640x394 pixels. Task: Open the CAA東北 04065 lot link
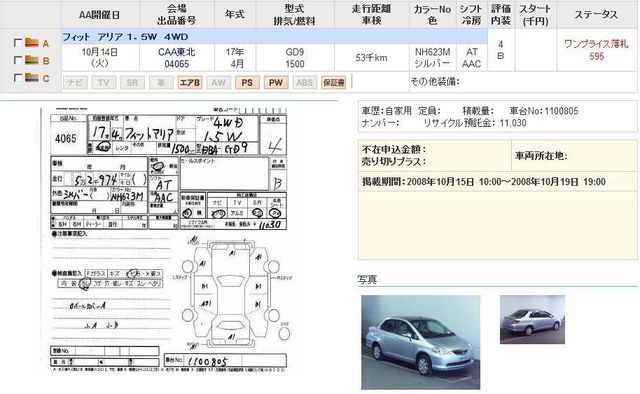[177, 58]
